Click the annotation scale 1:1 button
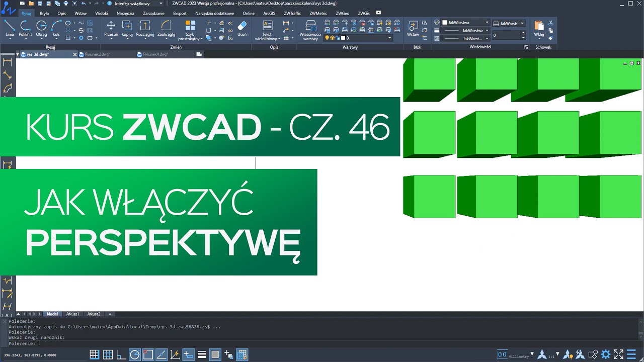The width and height of the screenshot is (644, 362). click(x=551, y=356)
